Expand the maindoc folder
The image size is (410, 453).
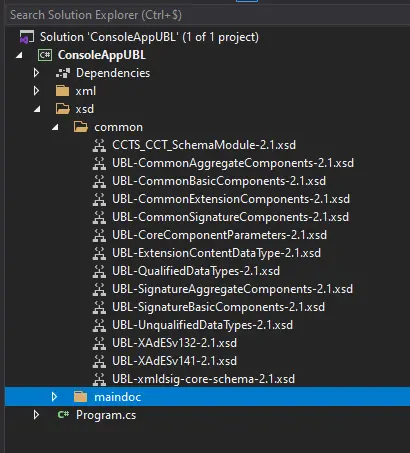[x=54, y=397]
